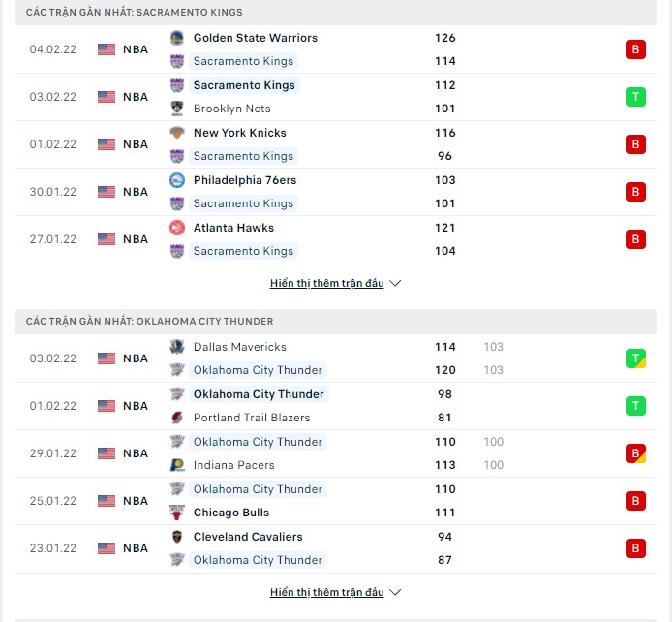This screenshot has height=622, width=672.
Task: Click the Dallas Mavericks logo icon
Action: [x=177, y=347]
